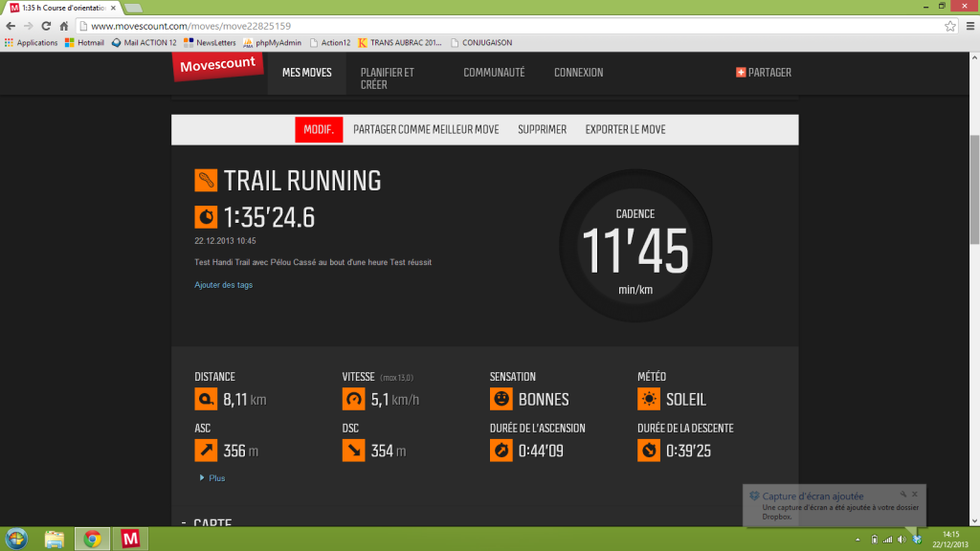Viewport: 980px width, 551px height.
Task: Open the Moveslink taskbar app
Action: [130, 539]
